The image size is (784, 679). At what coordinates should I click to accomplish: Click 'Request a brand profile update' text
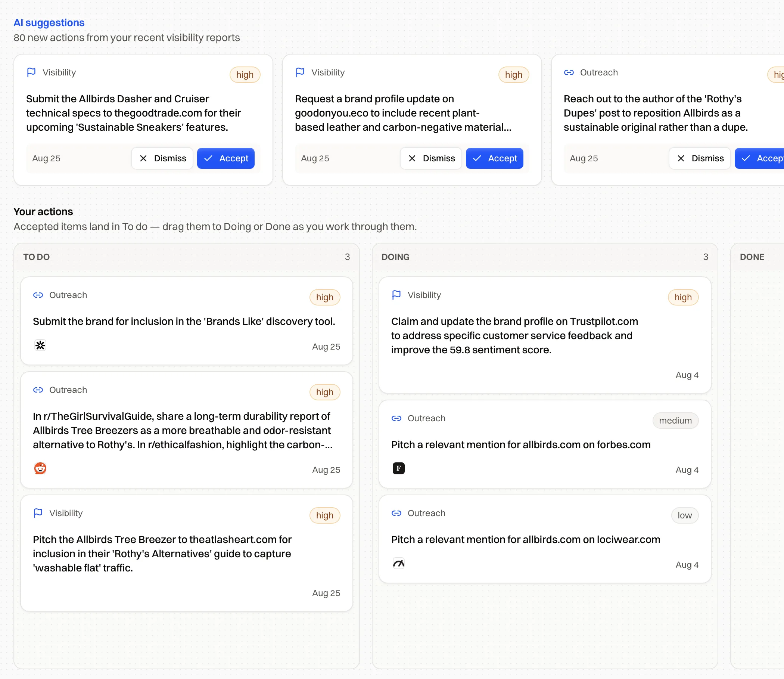click(x=403, y=113)
